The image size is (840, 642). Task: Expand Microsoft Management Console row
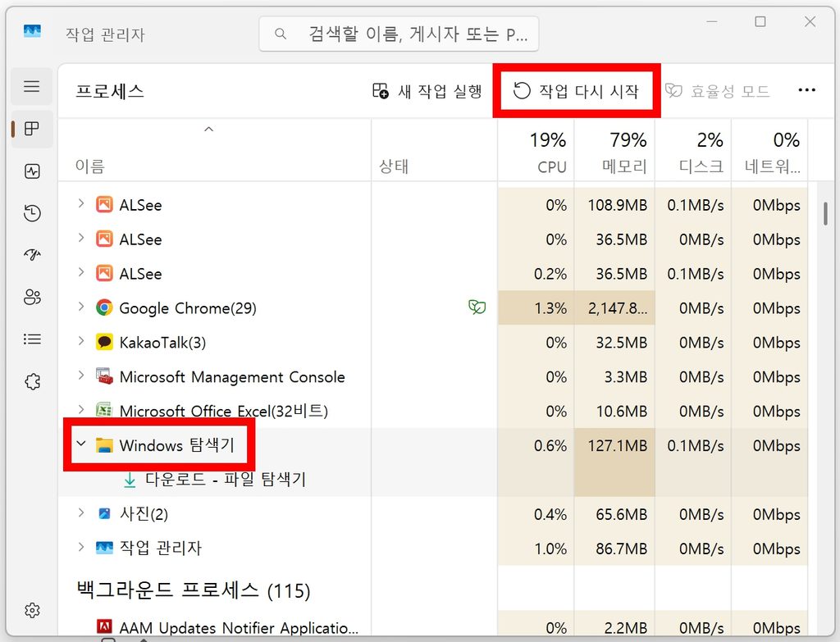(81, 375)
